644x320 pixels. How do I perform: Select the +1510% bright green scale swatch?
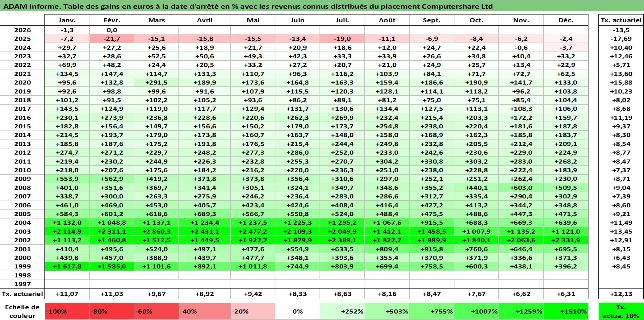(x=566, y=311)
